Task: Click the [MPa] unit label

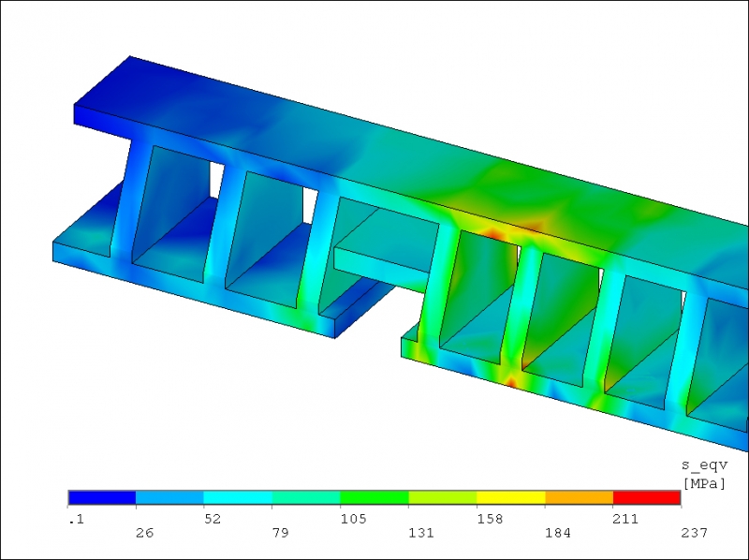Action: tap(704, 483)
